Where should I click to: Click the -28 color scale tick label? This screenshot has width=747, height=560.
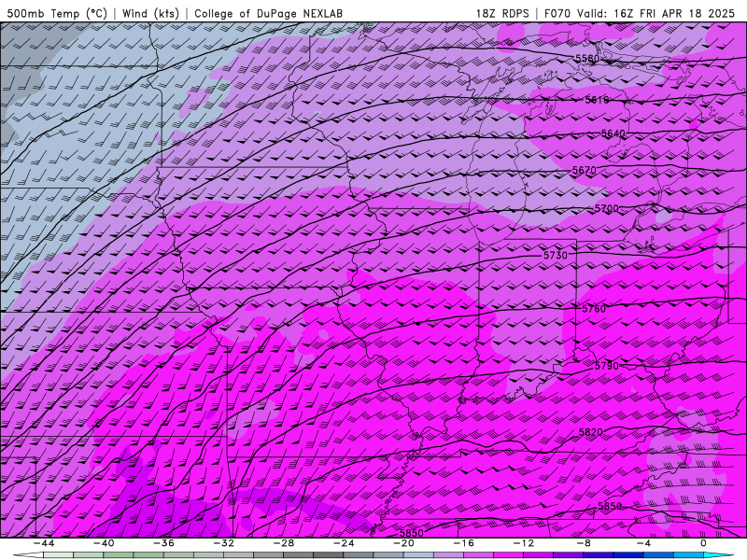pyautogui.click(x=284, y=543)
